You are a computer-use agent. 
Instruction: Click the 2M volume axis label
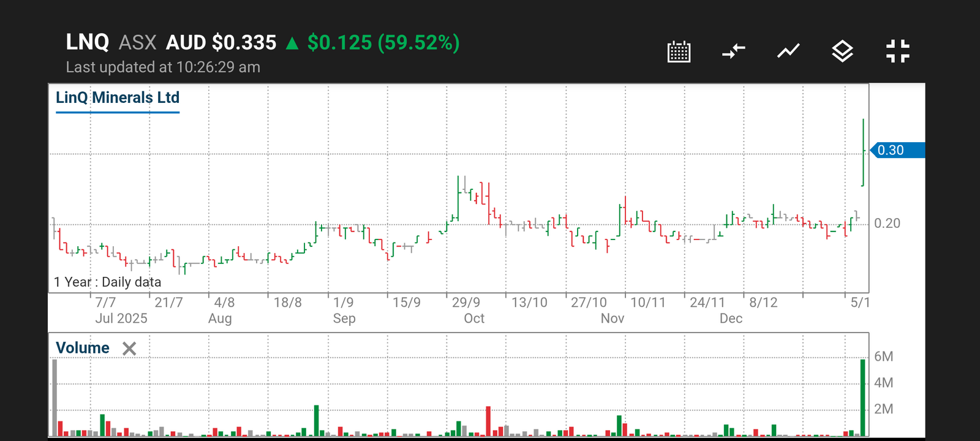click(884, 409)
